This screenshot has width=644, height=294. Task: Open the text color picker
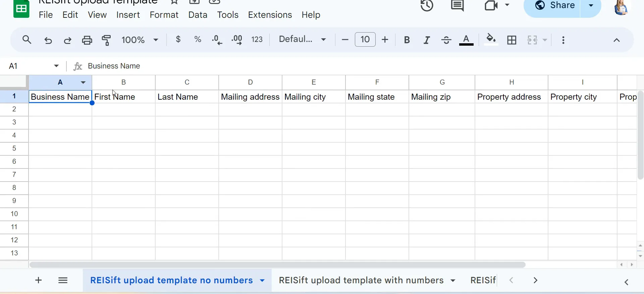(x=466, y=40)
